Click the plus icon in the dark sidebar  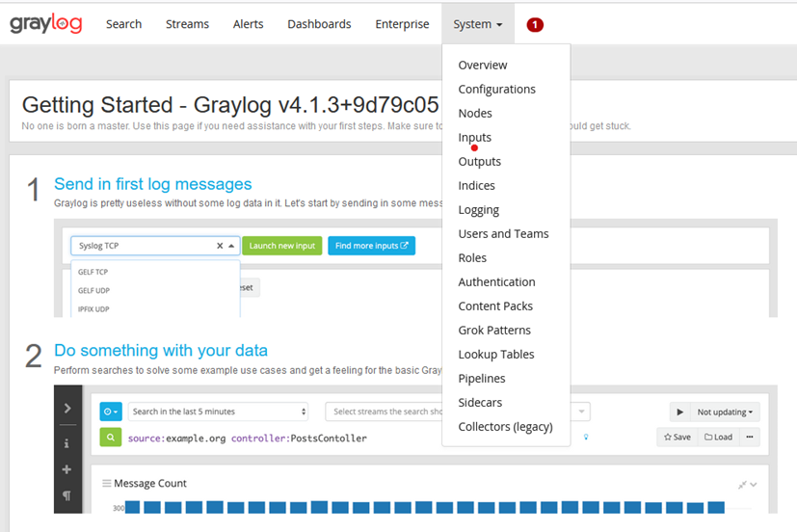(x=67, y=469)
